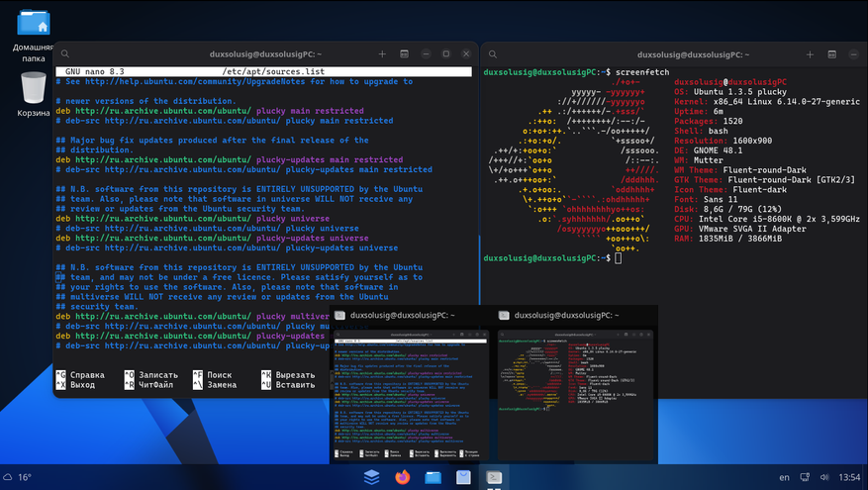Click the volume icon in the system tray

coord(824,477)
